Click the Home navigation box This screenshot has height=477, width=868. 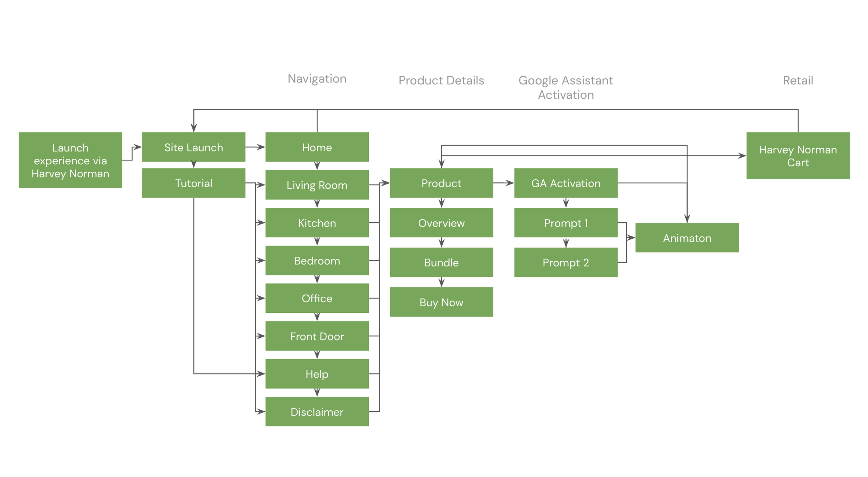point(317,147)
